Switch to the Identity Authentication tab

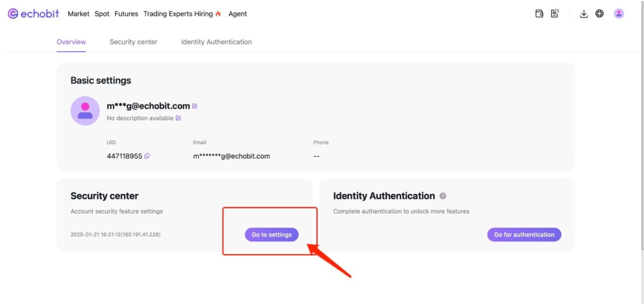pyautogui.click(x=216, y=42)
